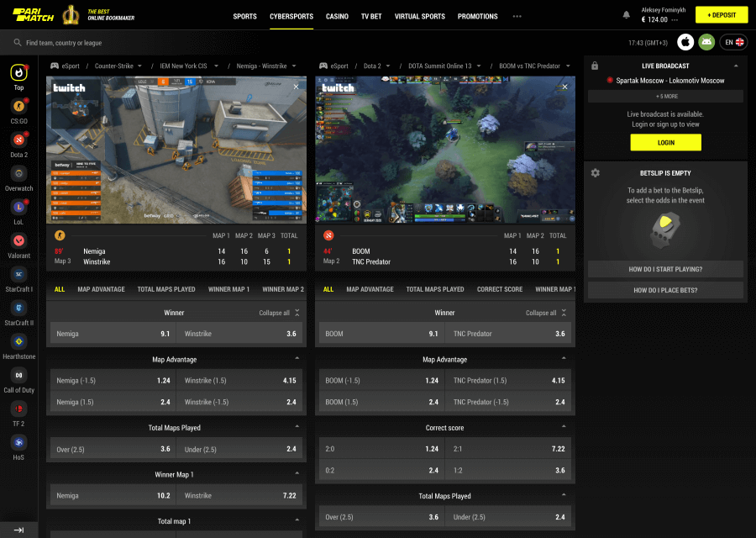Viewport: 756px width, 538px height.
Task: Open the HoS sidebar icon
Action: (18, 442)
